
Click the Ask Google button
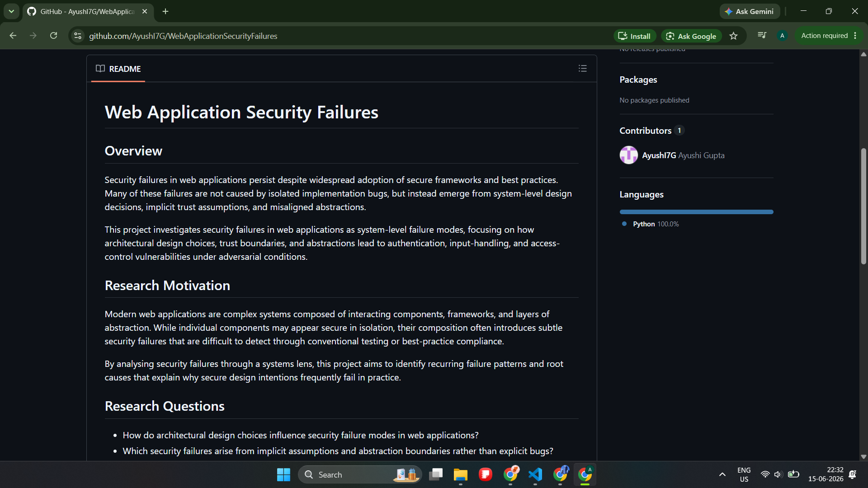pyautogui.click(x=691, y=36)
